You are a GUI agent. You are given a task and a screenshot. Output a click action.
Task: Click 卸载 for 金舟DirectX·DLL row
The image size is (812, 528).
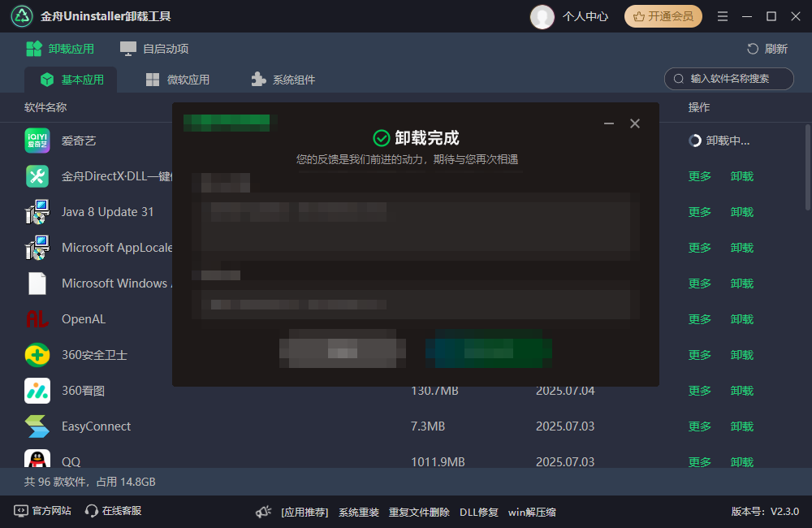(741, 176)
